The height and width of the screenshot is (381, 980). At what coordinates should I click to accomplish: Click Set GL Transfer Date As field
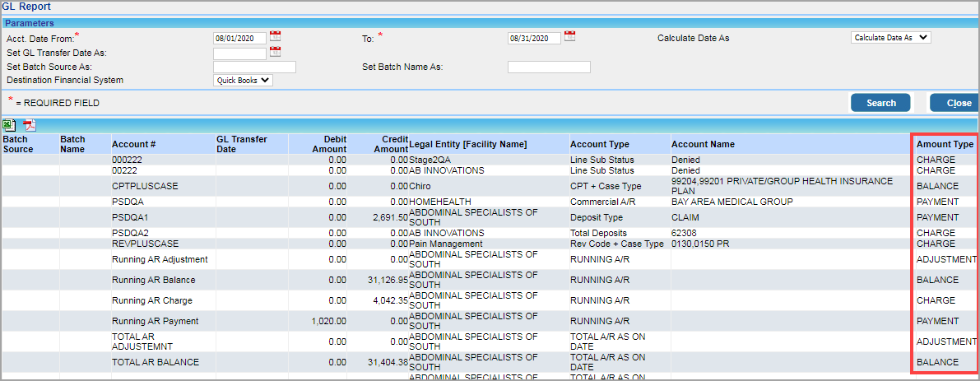(x=240, y=53)
